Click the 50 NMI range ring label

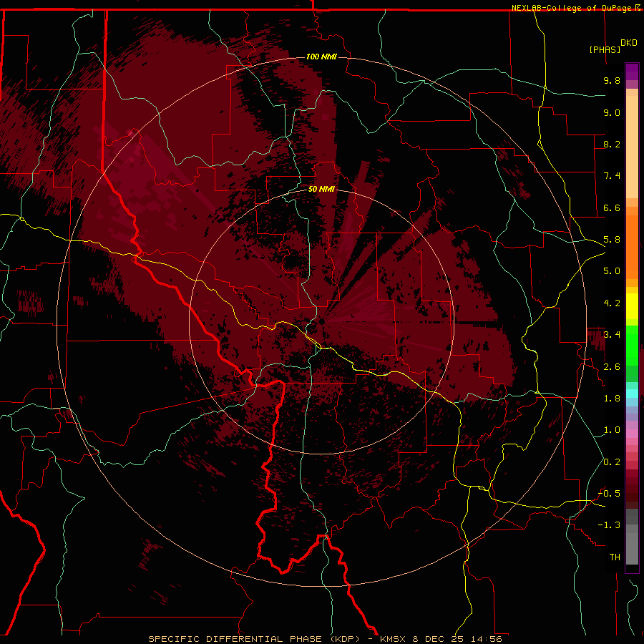point(321,189)
